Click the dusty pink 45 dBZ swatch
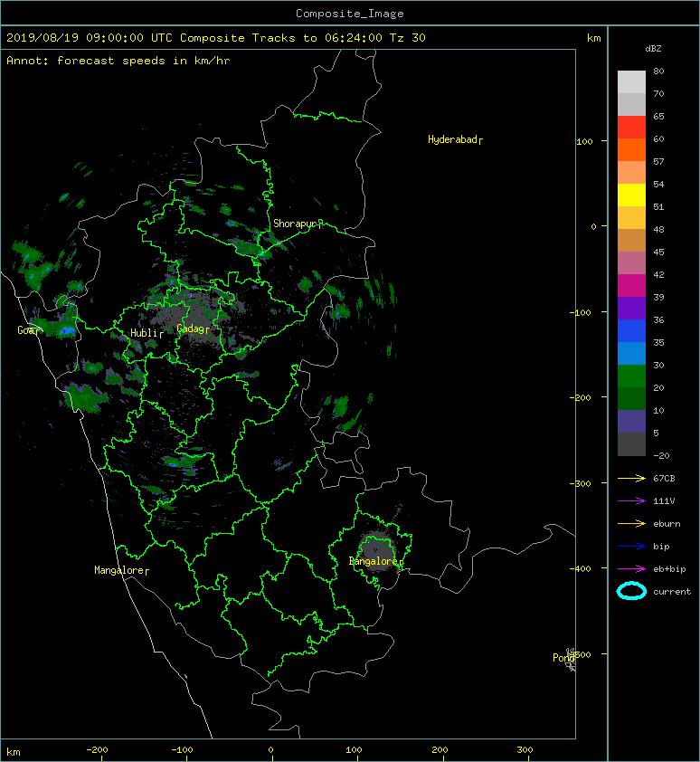The image size is (700, 762). 631,263
